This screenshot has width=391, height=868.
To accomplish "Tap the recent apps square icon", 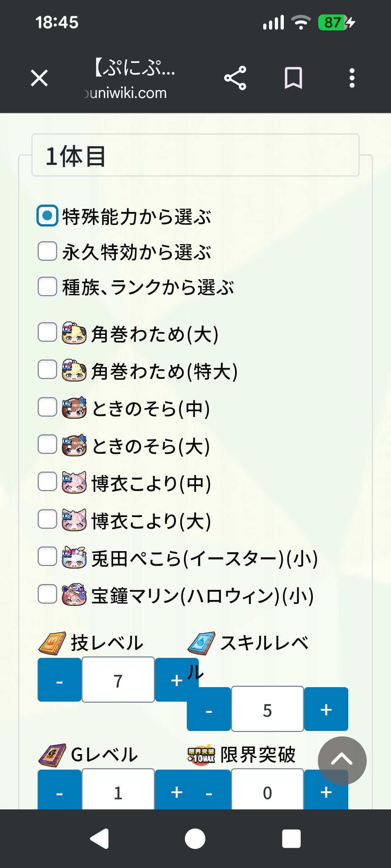I will click(x=291, y=838).
